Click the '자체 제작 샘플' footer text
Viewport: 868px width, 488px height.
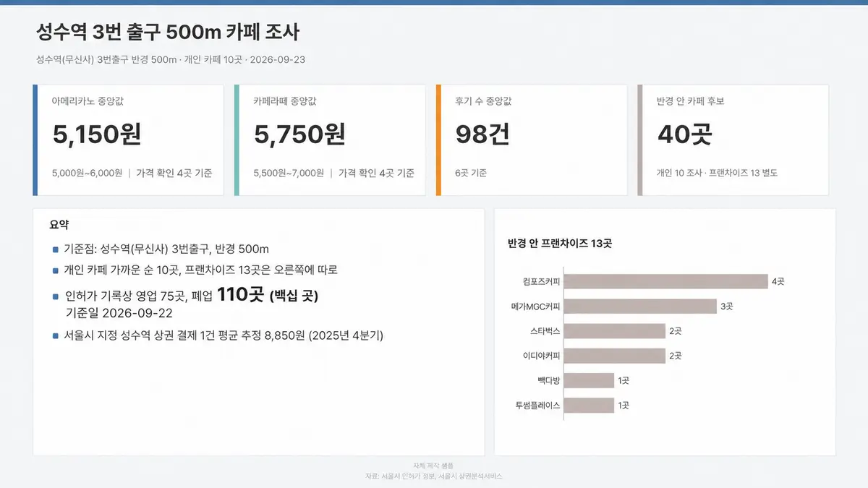(433, 465)
